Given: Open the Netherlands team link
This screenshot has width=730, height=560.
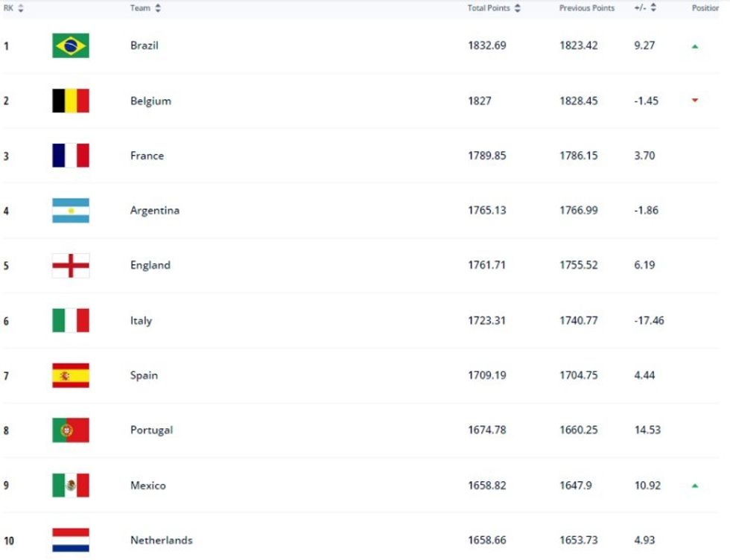Looking at the screenshot, I should tap(161, 540).
